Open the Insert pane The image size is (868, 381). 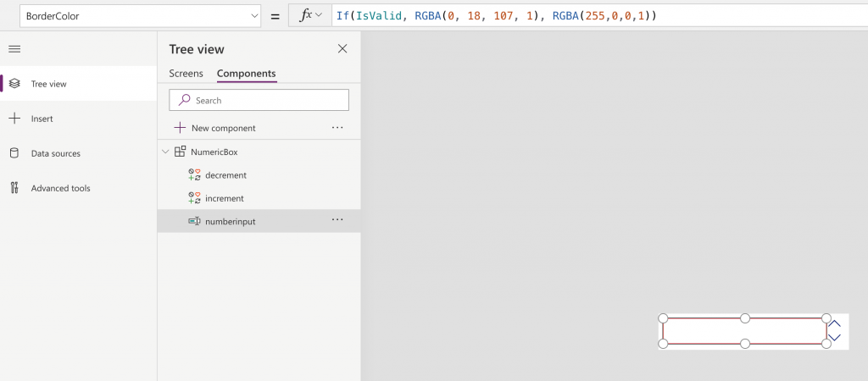pos(42,119)
